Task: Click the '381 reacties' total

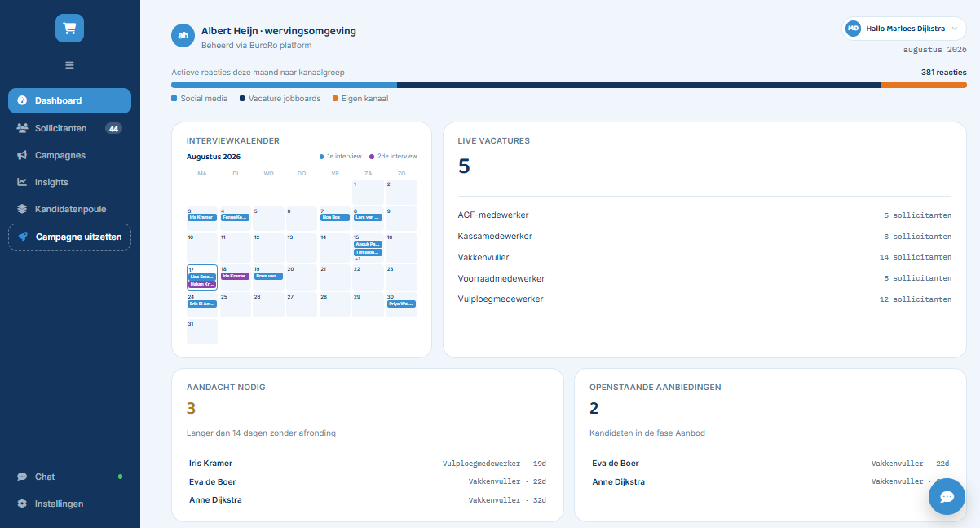Action: click(944, 73)
